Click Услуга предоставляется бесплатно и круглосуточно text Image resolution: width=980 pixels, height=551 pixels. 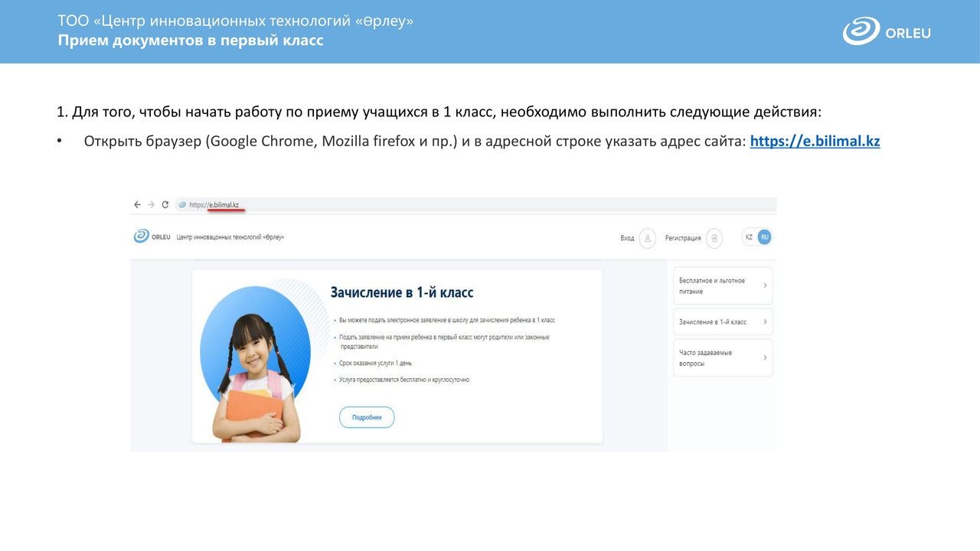[x=404, y=380]
